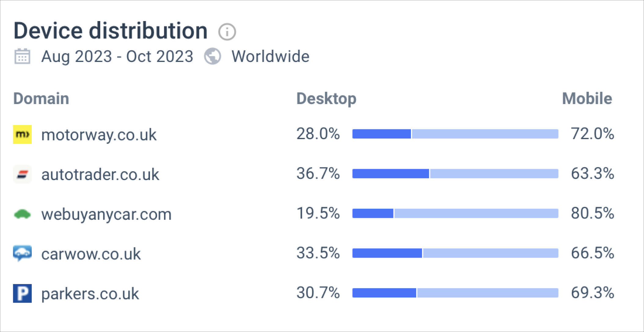
Task: Select the webuyanycar.com domain name
Action: tap(106, 214)
